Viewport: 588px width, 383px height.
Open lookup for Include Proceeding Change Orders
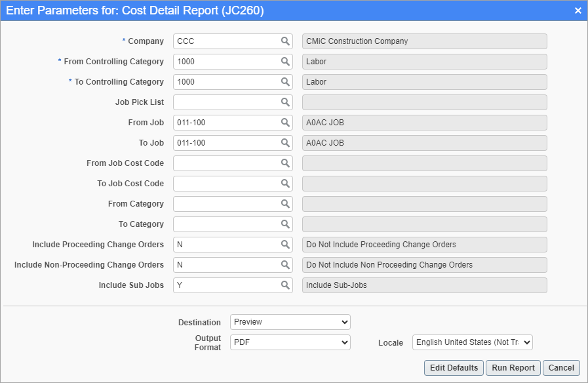[285, 245]
